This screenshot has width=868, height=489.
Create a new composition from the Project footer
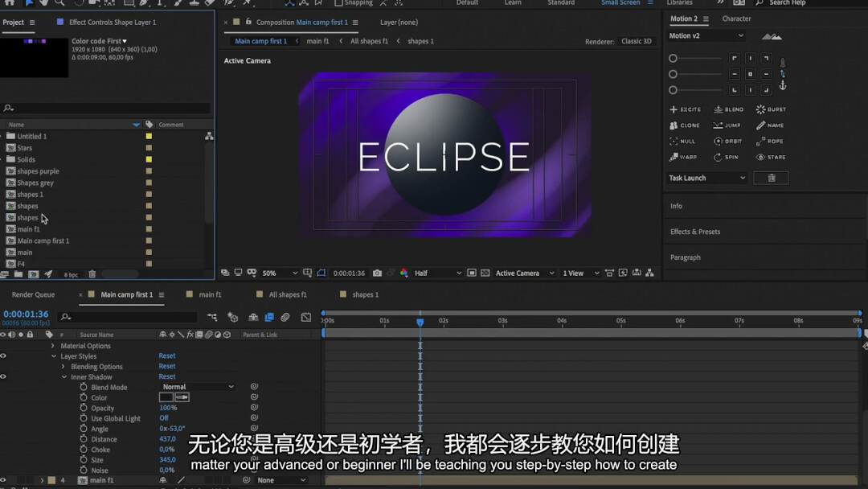pyautogui.click(x=33, y=274)
